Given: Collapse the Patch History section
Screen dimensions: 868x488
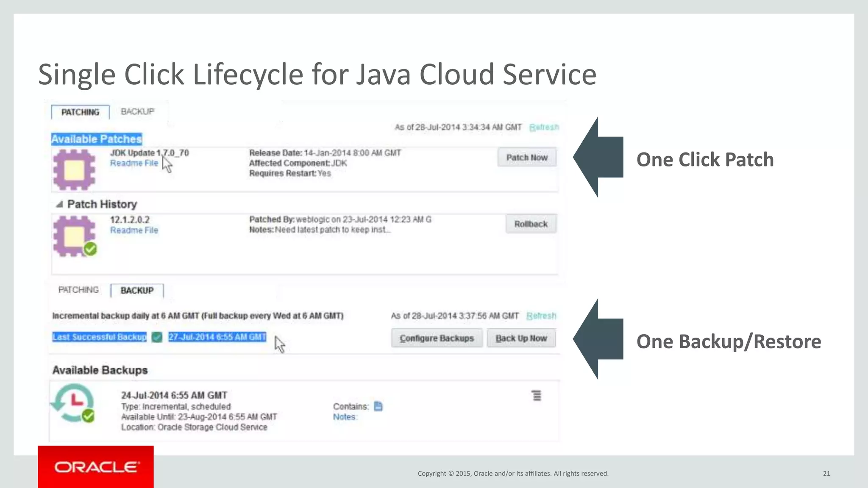Looking at the screenshot, I should coord(59,205).
